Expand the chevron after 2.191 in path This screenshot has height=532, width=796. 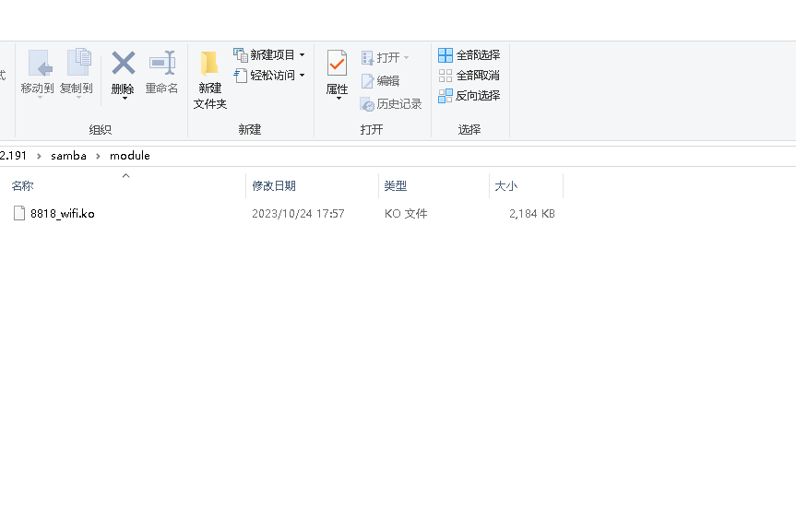pos(39,156)
